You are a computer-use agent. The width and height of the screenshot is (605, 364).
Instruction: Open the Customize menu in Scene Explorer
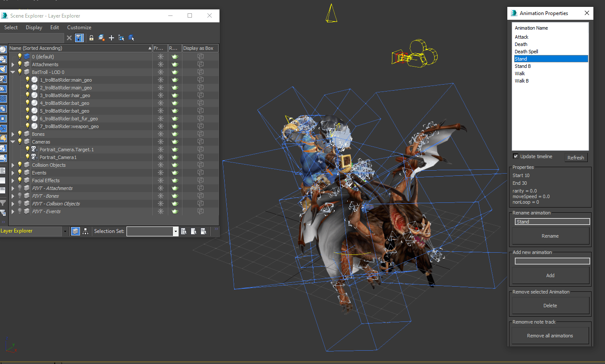point(79,28)
